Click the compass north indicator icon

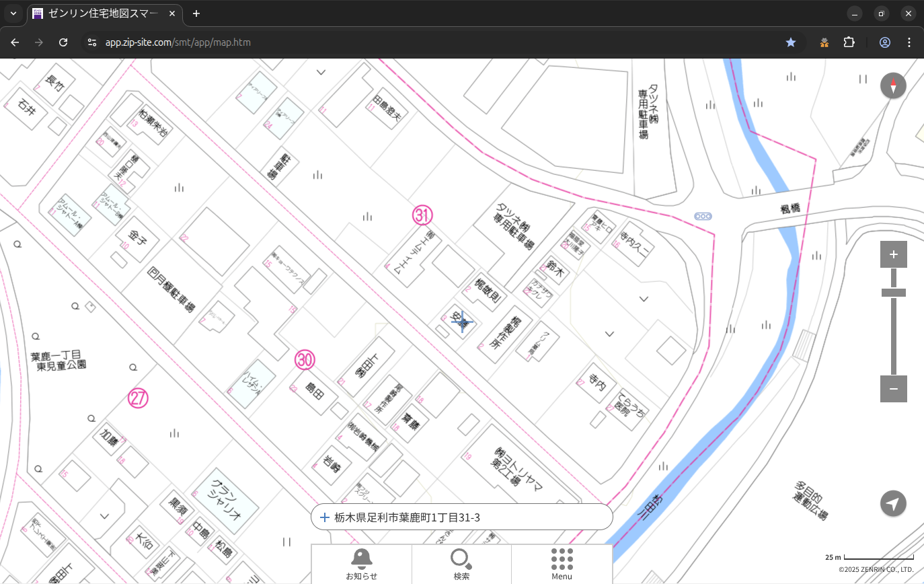point(893,86)
